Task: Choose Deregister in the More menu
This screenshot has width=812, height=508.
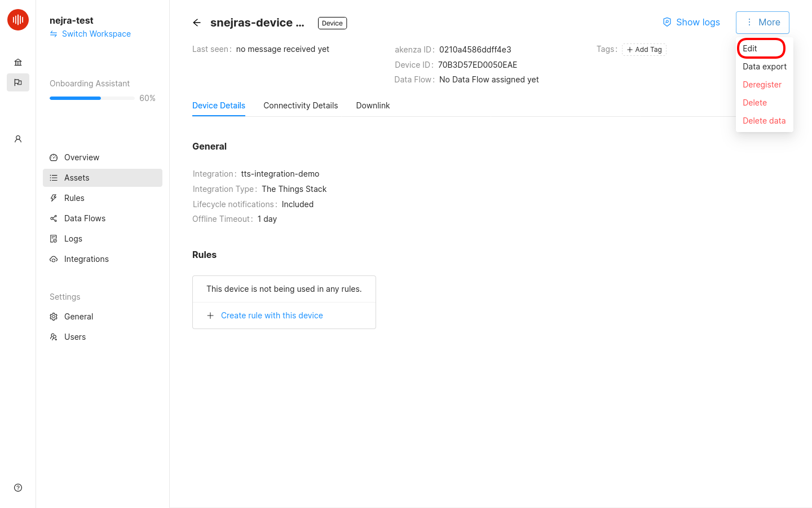Action: [762, 85]
